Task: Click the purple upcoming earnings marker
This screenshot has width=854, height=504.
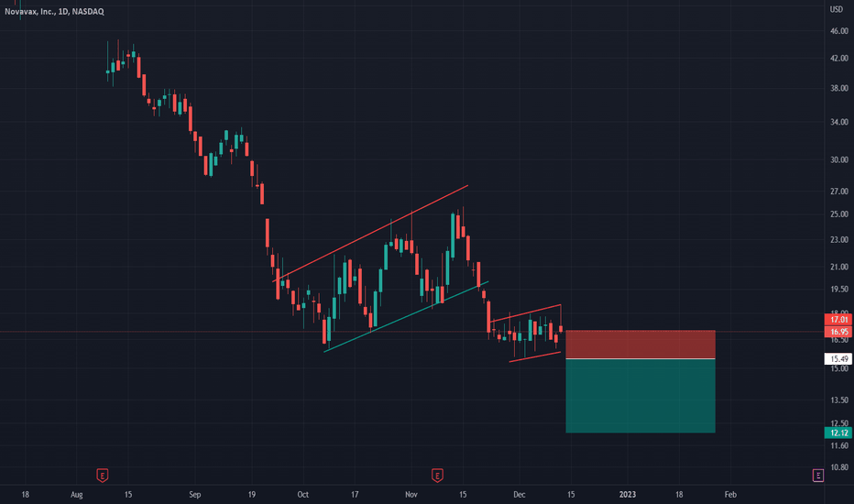Action: [817, 475]
